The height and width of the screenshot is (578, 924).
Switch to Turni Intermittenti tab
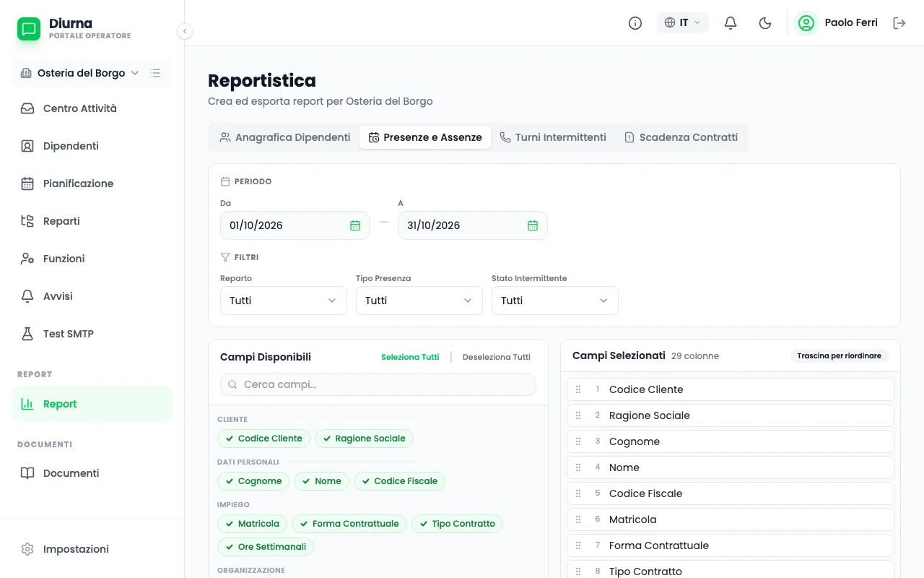553,137
